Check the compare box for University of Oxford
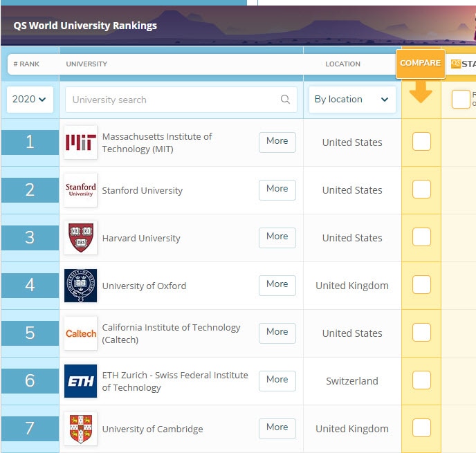The image size is (476, 453). [x=421, y=285]
